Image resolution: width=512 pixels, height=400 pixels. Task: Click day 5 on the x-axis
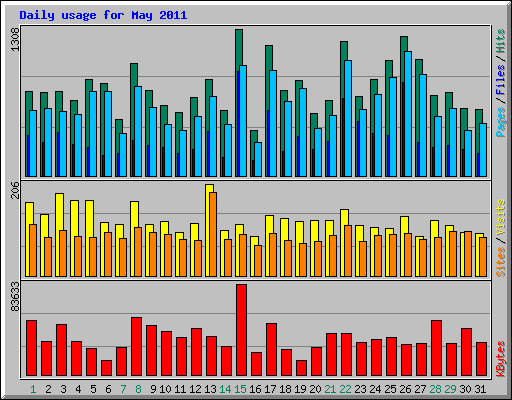93,389
